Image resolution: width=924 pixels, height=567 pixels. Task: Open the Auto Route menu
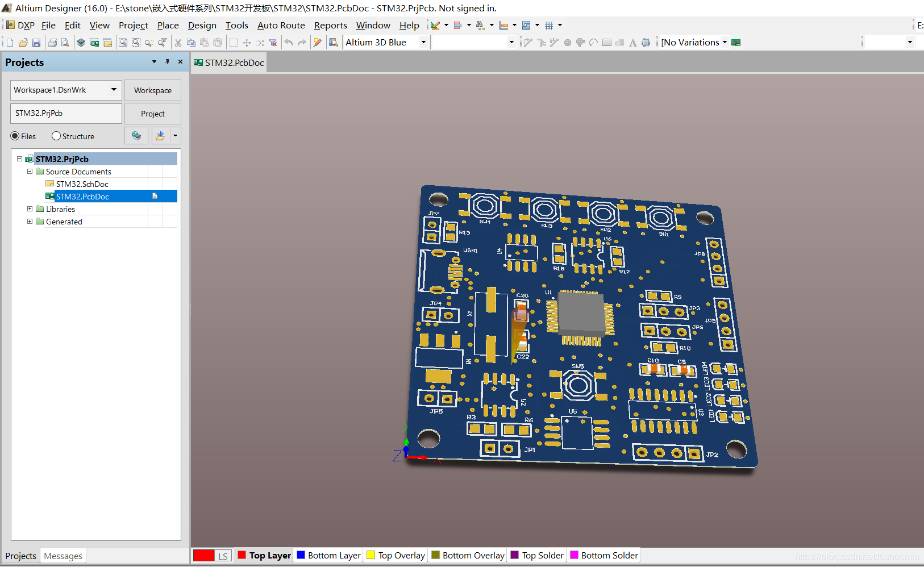(x=281, y=26)
